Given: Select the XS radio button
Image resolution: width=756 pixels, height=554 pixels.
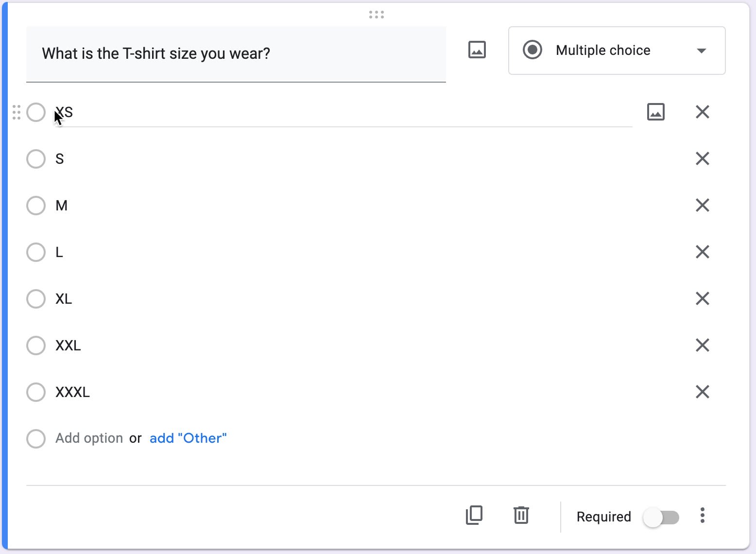Looking at the screenshot, I should tap(35, 112).
